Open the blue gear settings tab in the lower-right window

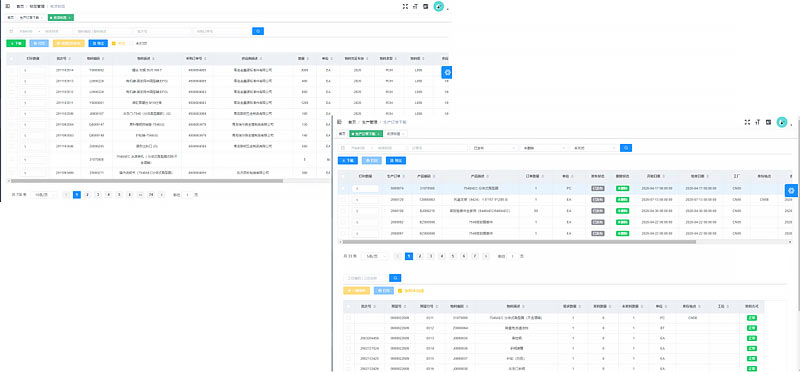point(791,190)
